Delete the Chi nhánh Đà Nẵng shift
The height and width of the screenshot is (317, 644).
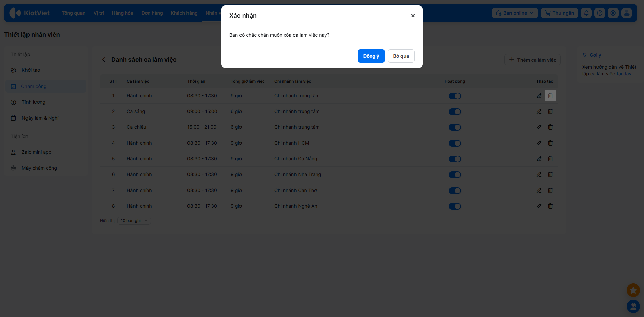tap(550, 159)
